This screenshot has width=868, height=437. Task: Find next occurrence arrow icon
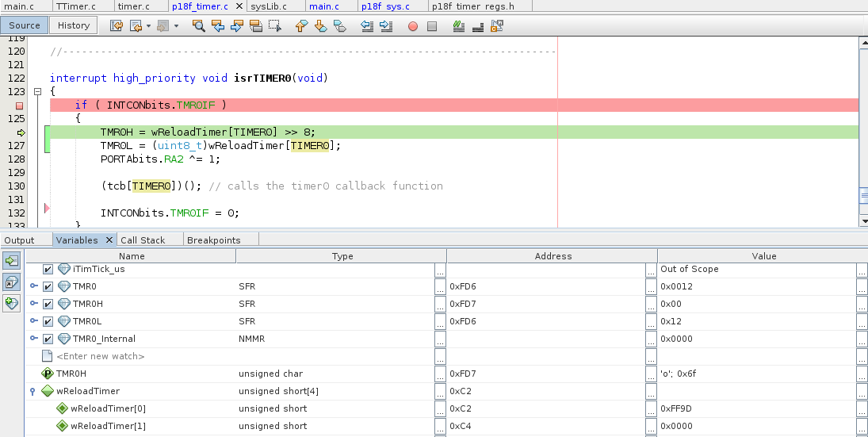point(237,25)
